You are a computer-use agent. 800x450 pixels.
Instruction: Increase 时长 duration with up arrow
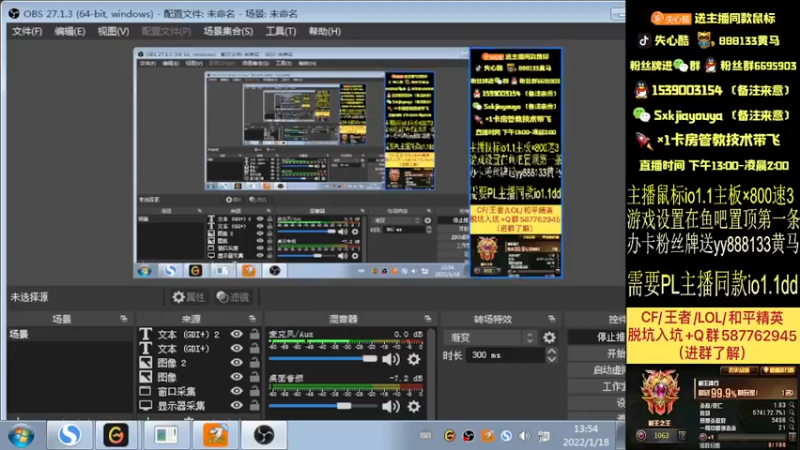click(551, 352)
